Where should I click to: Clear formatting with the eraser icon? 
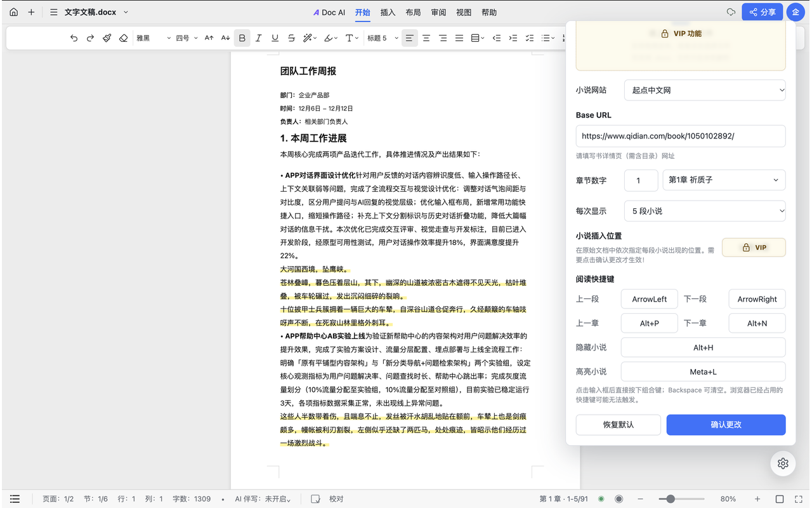click(123, 38)
